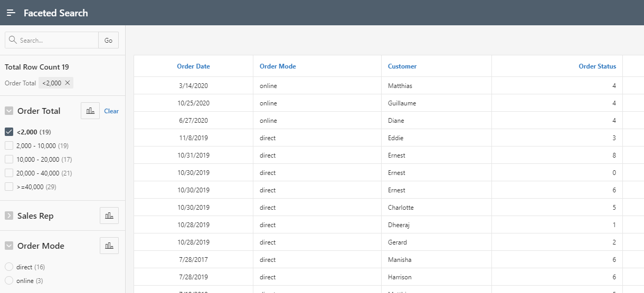Click the 10/25/2020 order date cell
Screen dimensions: 644x293
193,103
